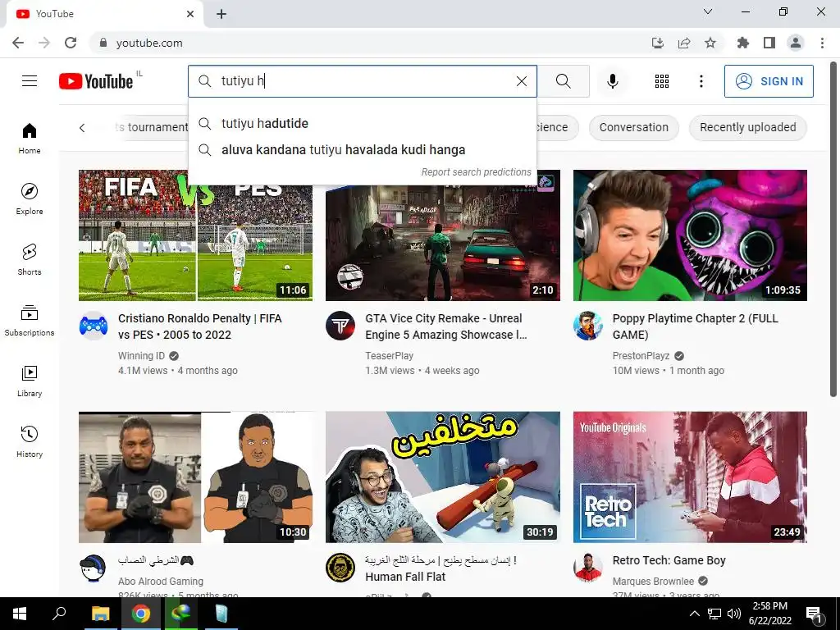The image size is (840, 630).
Task: Open File Explorer from the taskbar
Action: (x=100, y=614)
